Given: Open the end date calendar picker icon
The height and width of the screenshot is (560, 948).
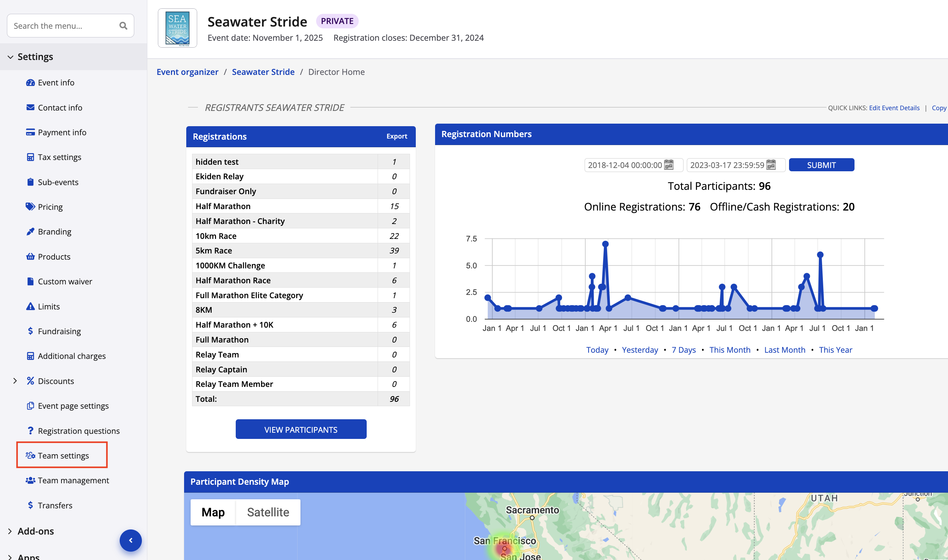Looking at the screenshot, I should 771,165.
